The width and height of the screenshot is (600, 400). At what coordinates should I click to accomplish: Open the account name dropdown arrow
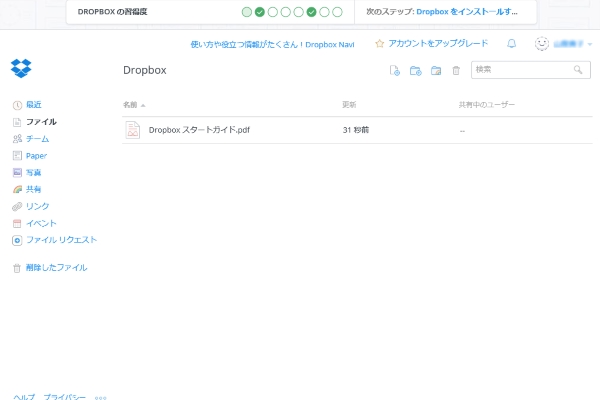pyautogui.click(x=590, y=44)
